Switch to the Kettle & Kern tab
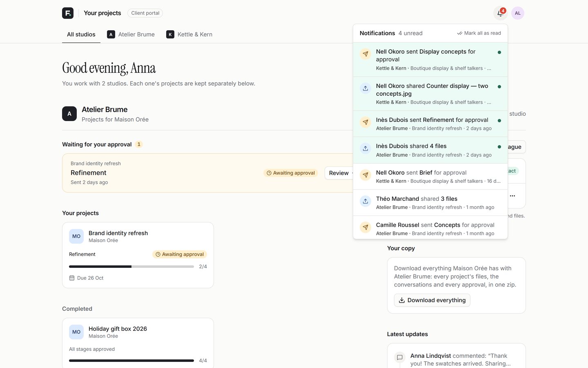Viewport: 588px width, 368px height. [x=189, y=34]
